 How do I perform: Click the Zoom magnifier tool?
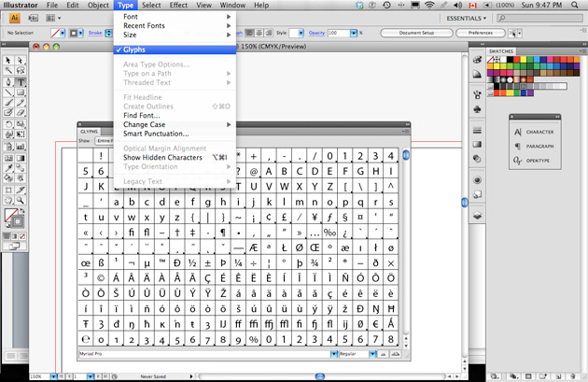pyautogui.click(x=21, y=200)
